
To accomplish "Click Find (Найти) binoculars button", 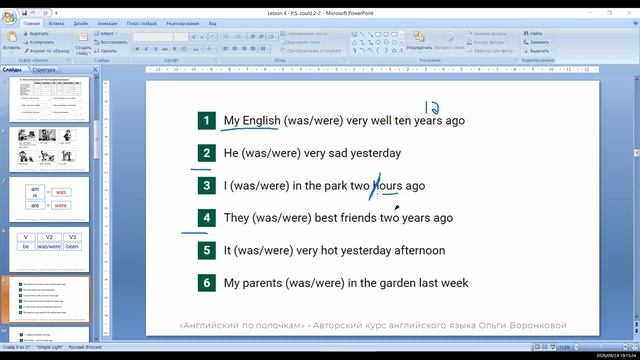I will [x=533, y=33].
